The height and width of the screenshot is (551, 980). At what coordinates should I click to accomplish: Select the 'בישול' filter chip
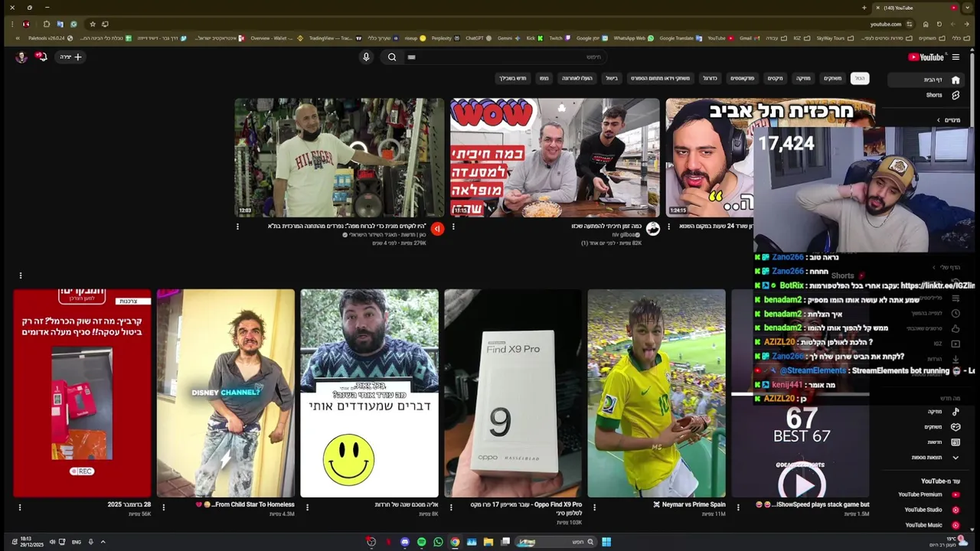coord(612,78)
